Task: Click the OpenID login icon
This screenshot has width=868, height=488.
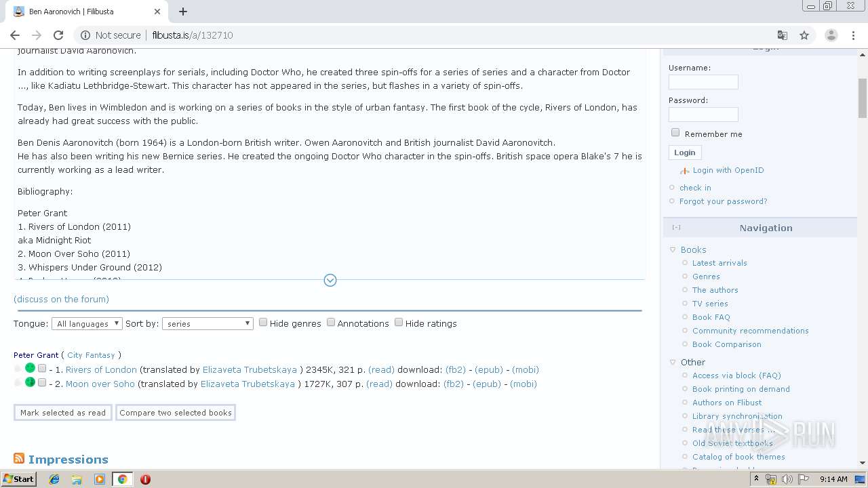Action: click(x=685, y=171)
